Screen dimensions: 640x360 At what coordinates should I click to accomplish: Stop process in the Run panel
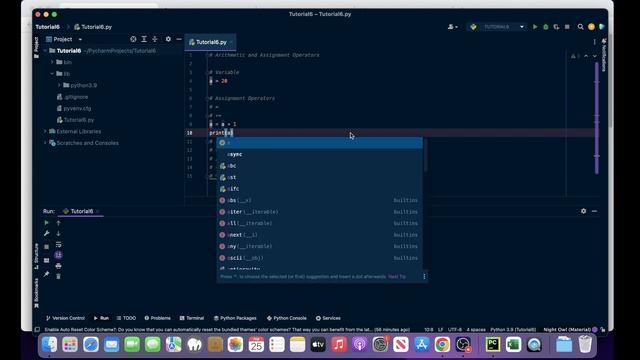point(47,247)
